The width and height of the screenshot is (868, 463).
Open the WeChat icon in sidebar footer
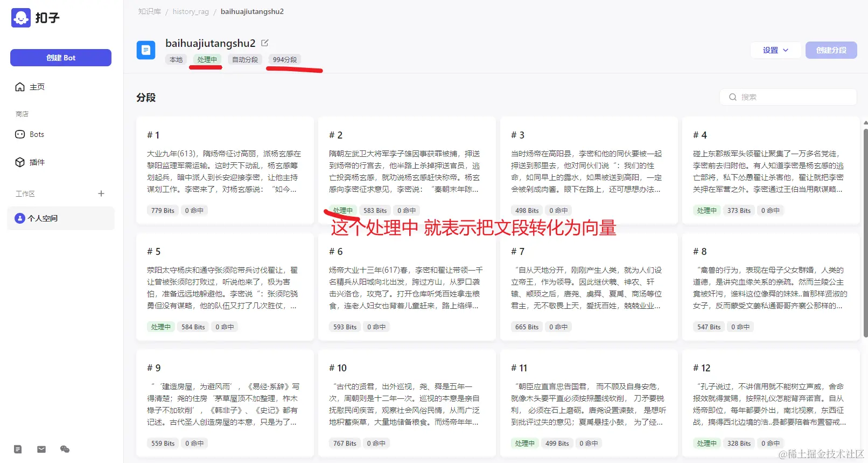pyautogui.click(x=65, y=449)
